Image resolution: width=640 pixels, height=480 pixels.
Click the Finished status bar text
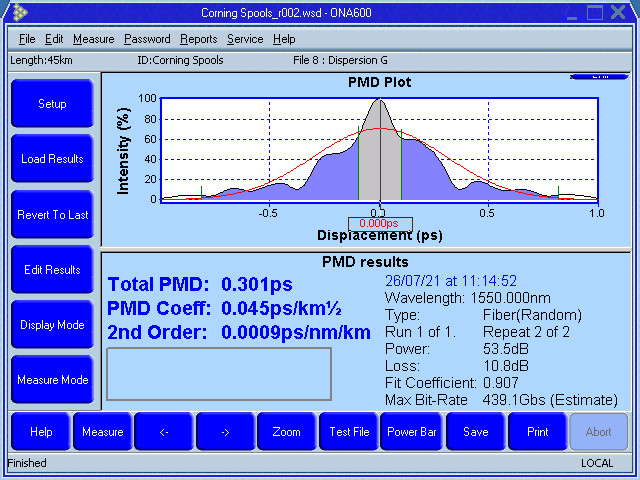[x=27, y=463]
